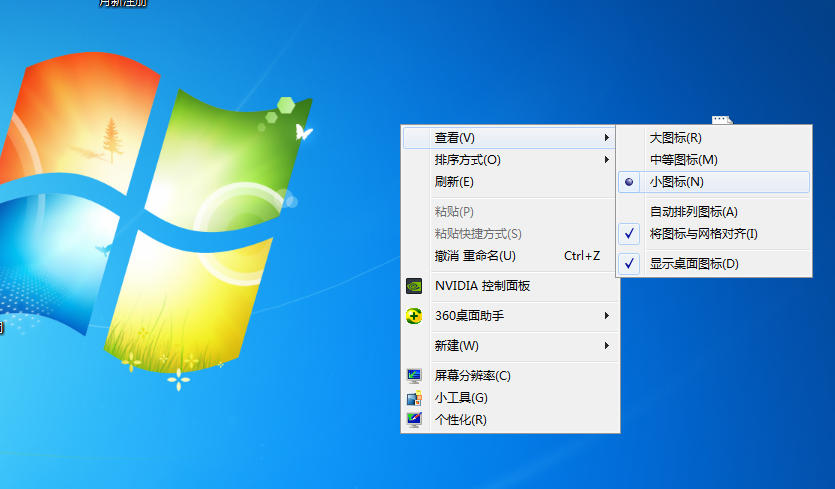Click the 屏幕分辨率 monitor icon
The height and width of the screenshot is (489, 835).
click(x=414, y=376)
